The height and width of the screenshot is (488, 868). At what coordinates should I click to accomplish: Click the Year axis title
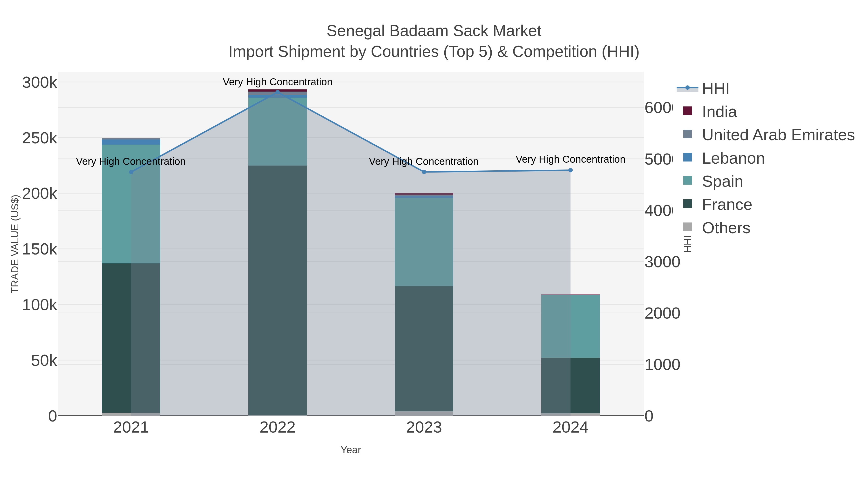(351, 450)
